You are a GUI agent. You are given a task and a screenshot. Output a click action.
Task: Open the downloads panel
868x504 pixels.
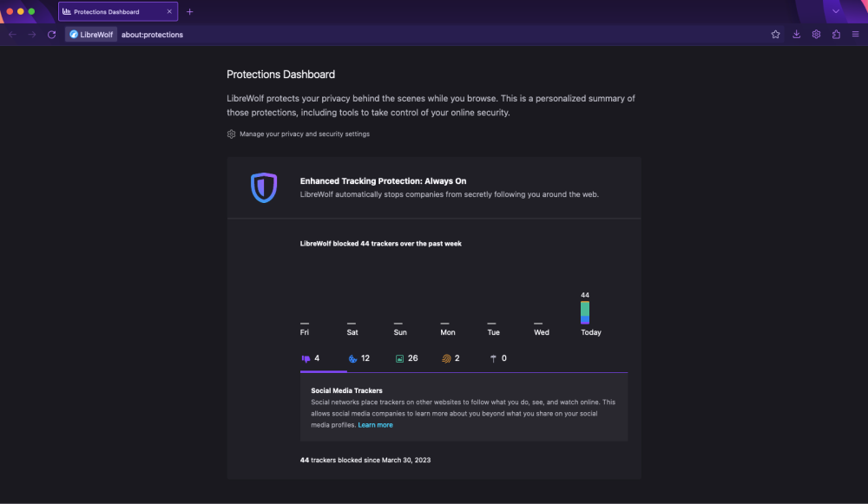pyautogui.click(x=796, y=35)
